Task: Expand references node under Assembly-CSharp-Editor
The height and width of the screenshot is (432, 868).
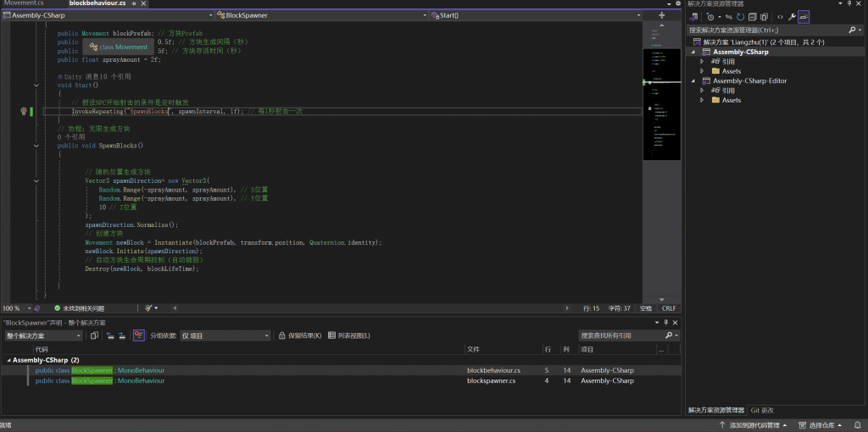Action: (702, 90)
